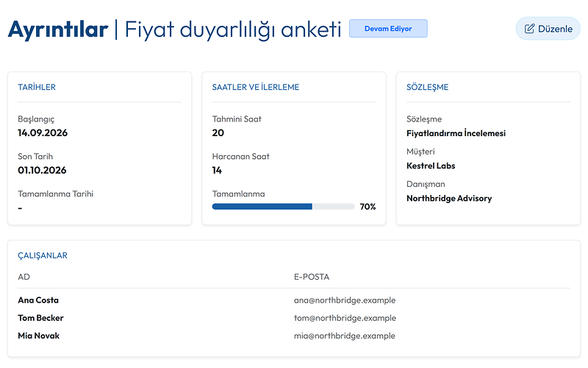Select the 70% completion value
This screenshot has width=588, height=368.
(x=367, y=207)
